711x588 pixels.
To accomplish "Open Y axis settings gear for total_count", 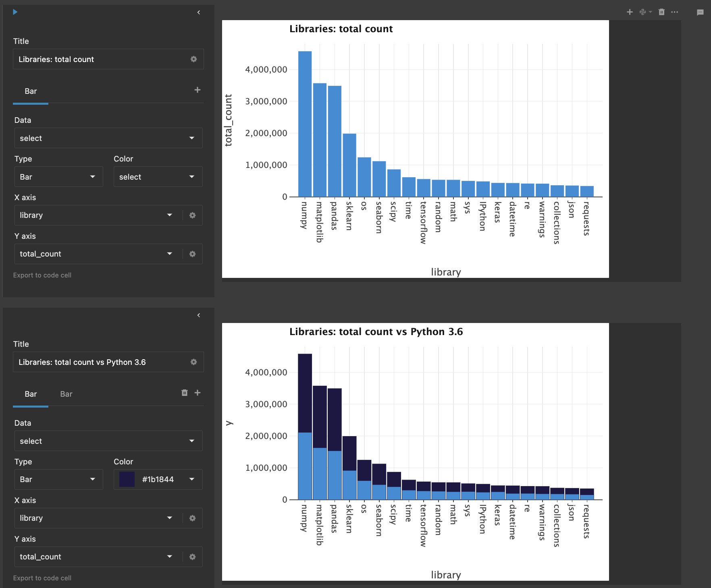I will pyautogui.click(x=192, y=254).
